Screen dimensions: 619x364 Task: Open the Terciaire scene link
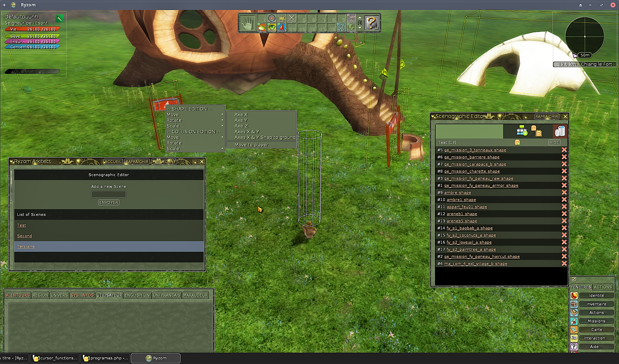26,246
